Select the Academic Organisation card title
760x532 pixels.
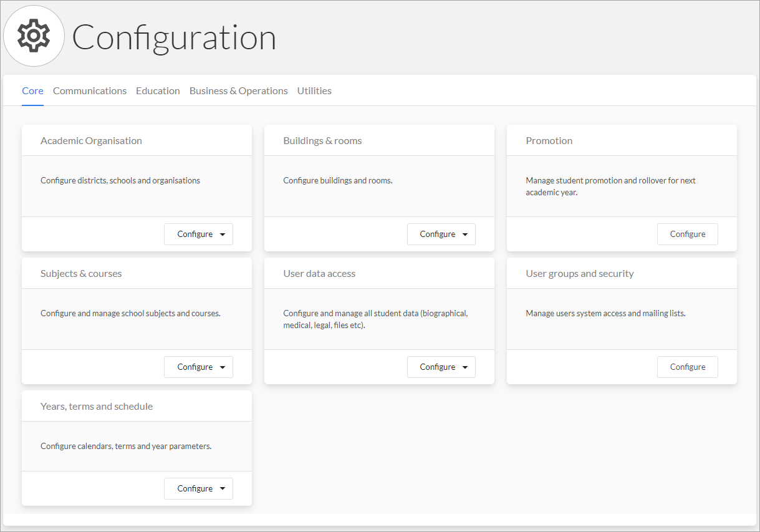click(91, 141)
